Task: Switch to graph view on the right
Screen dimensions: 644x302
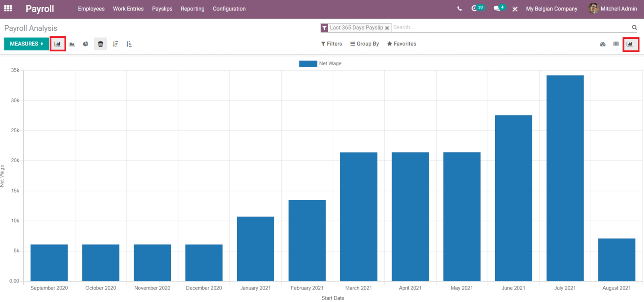Action: [630, 44]
